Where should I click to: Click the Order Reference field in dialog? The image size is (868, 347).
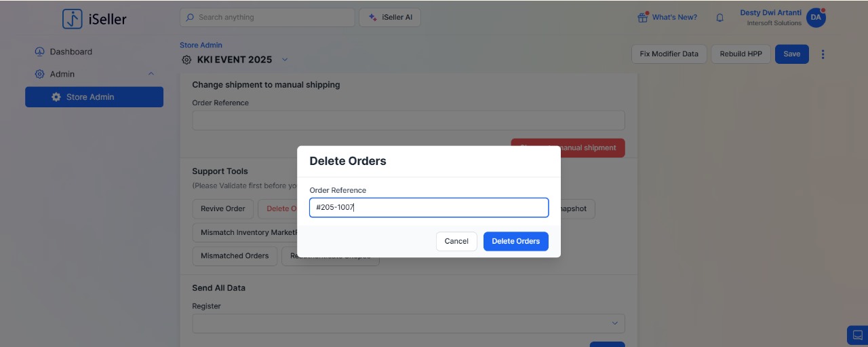pos(429,208)
